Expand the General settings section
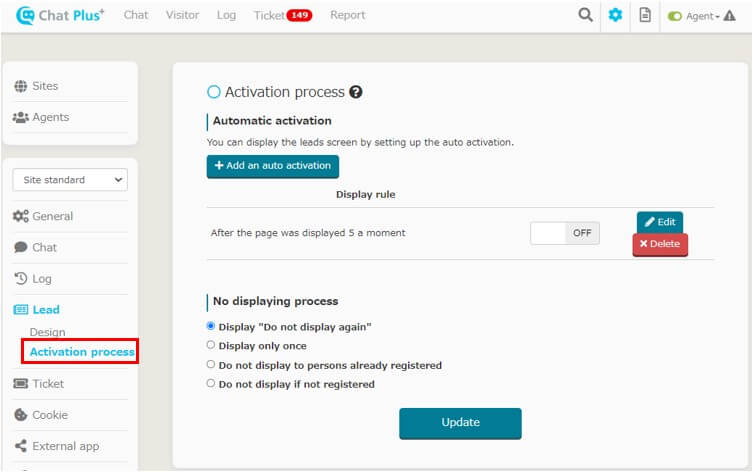Image resolution: width=752 pixels, height=472 pixels. [43, 216]
